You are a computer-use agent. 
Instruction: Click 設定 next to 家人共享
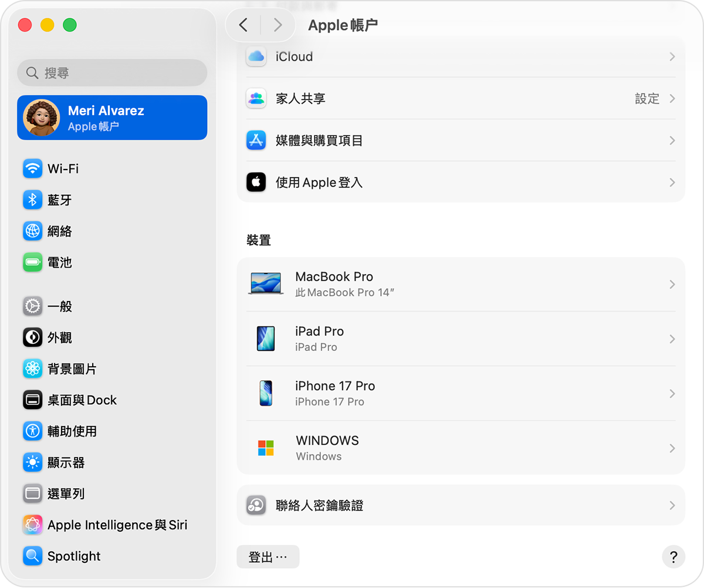click(x=648, y=99)
